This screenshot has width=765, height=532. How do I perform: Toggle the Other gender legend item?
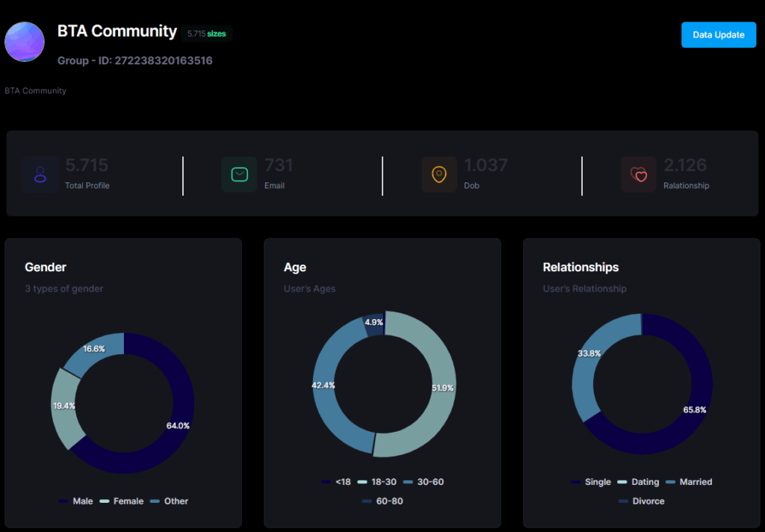pos(170,501)
